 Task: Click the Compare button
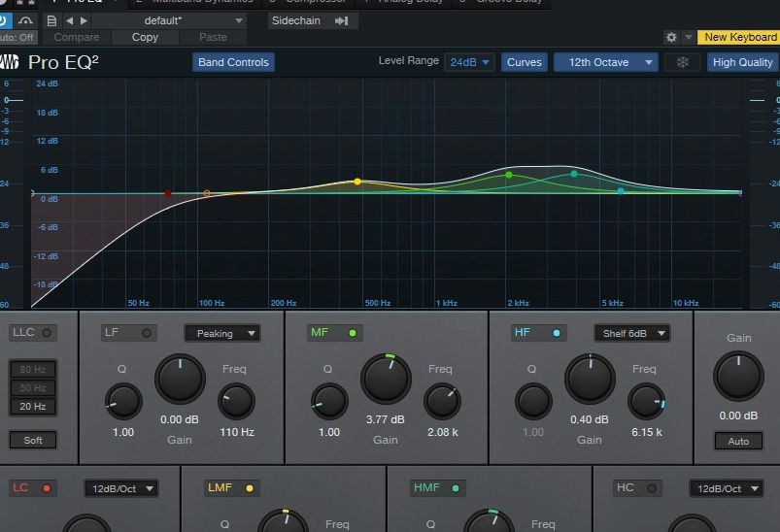(77, 37)
